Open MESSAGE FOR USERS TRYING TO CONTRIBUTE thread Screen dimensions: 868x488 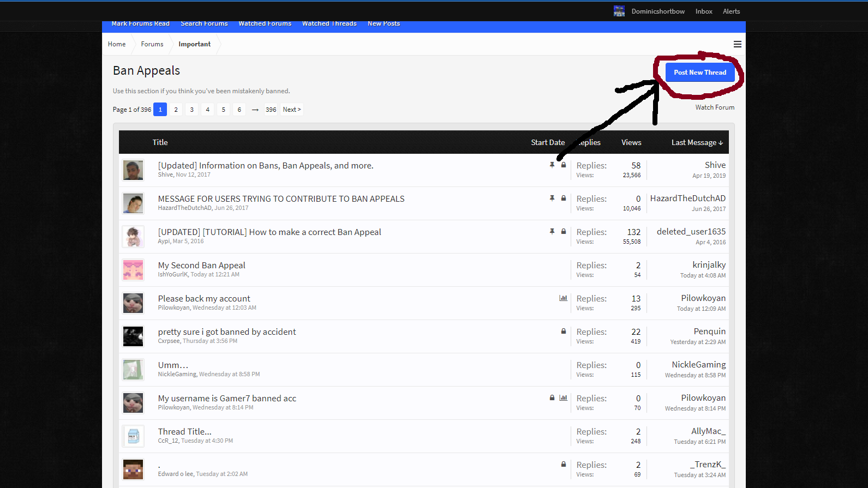point(281,199)
